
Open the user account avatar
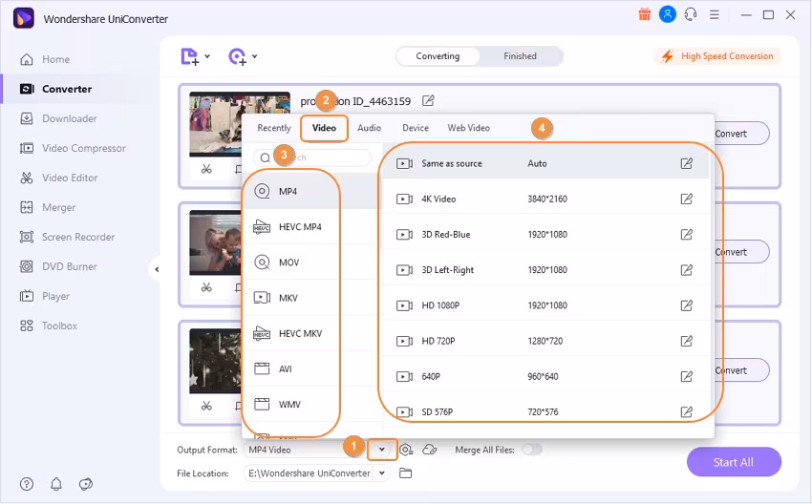pos(668,14)
